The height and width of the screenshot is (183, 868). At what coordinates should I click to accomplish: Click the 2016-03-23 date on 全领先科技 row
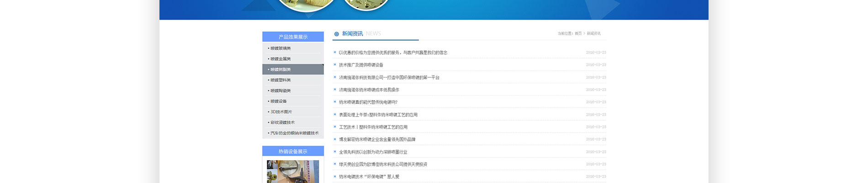pyautogui.click(x=596, y=152)
